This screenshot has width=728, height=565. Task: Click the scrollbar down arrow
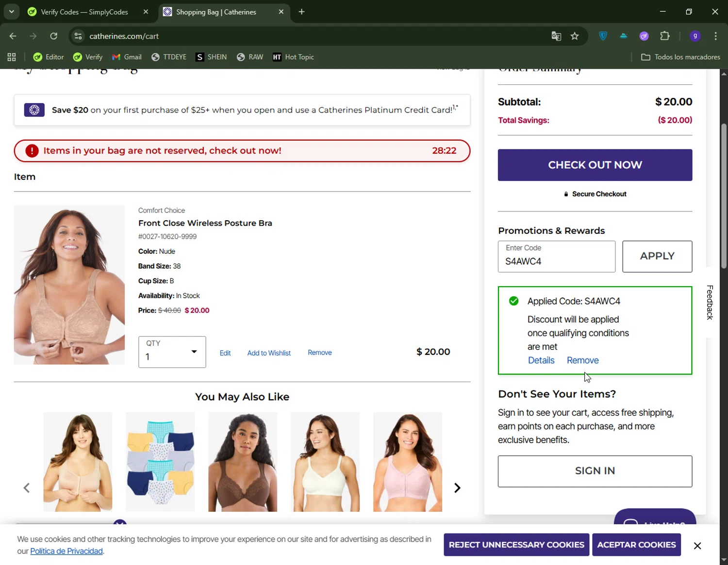pos(724,560)
